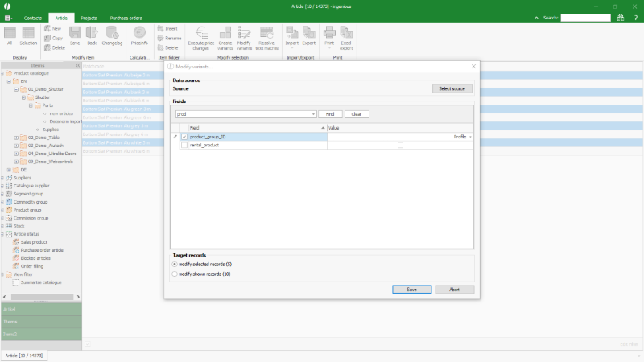Screen dimensions: 644x362
Task: Click Resolve text macros icon
Action: pos(266,38)
